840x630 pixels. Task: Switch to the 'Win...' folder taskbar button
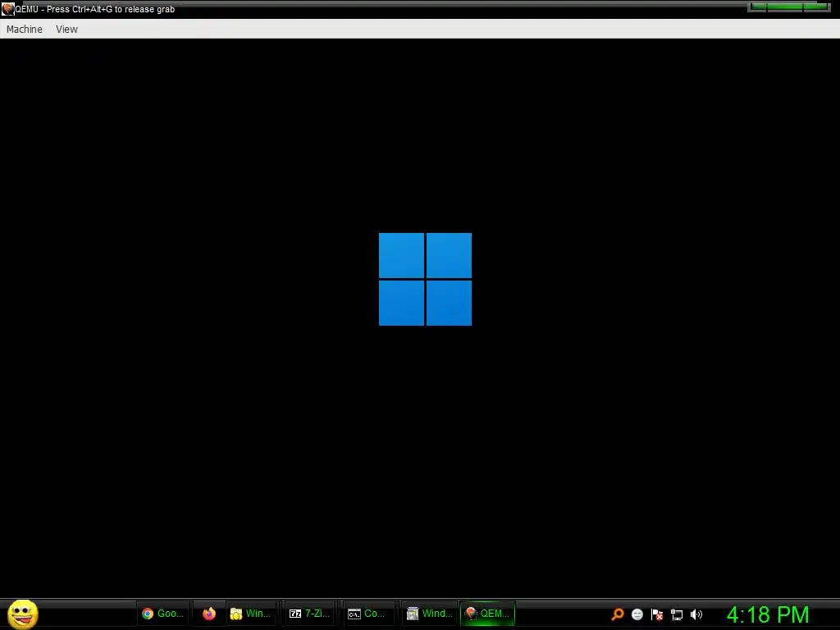point(251,614)
